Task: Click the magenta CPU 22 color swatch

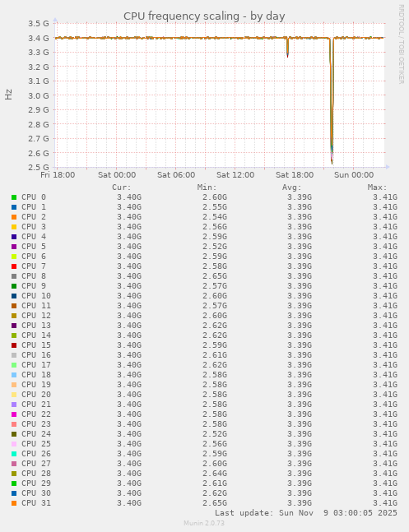Action: click(x=14, y=414)
